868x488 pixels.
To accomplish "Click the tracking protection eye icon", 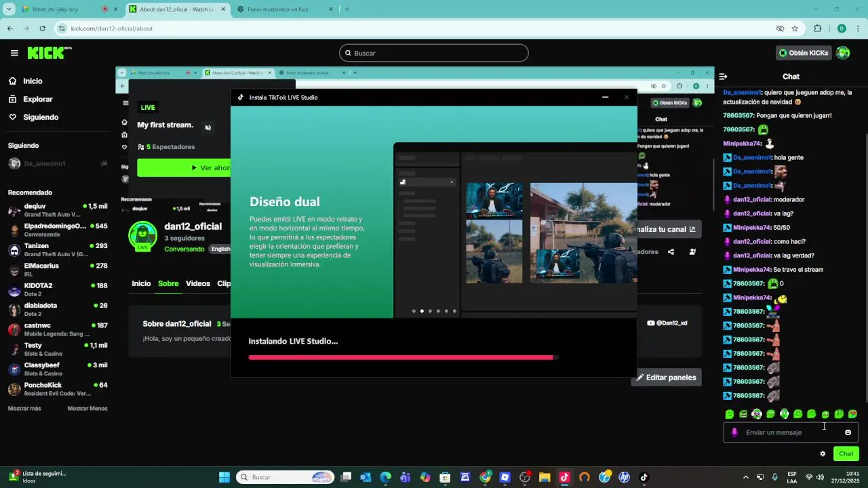I will tap(780, 28).
